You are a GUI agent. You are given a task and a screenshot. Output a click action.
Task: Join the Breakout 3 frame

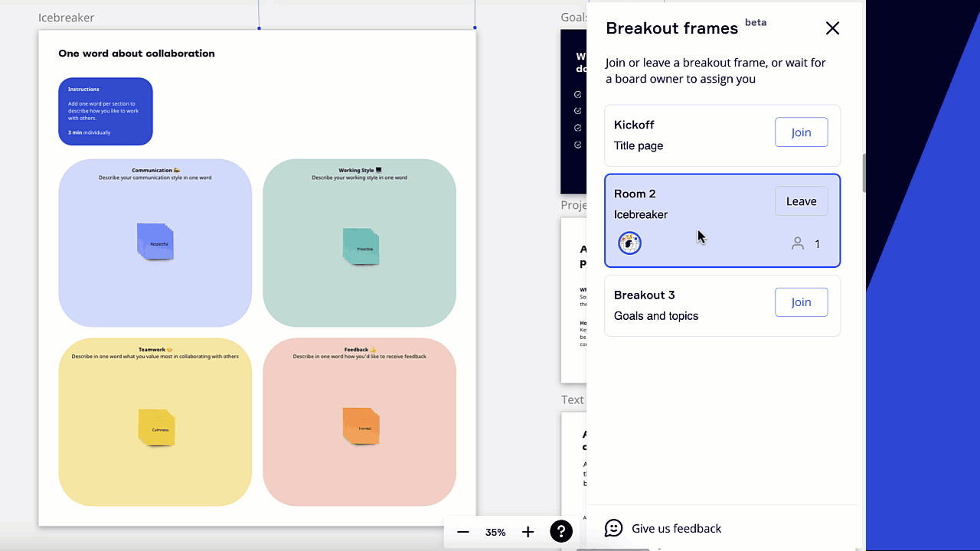801,302
